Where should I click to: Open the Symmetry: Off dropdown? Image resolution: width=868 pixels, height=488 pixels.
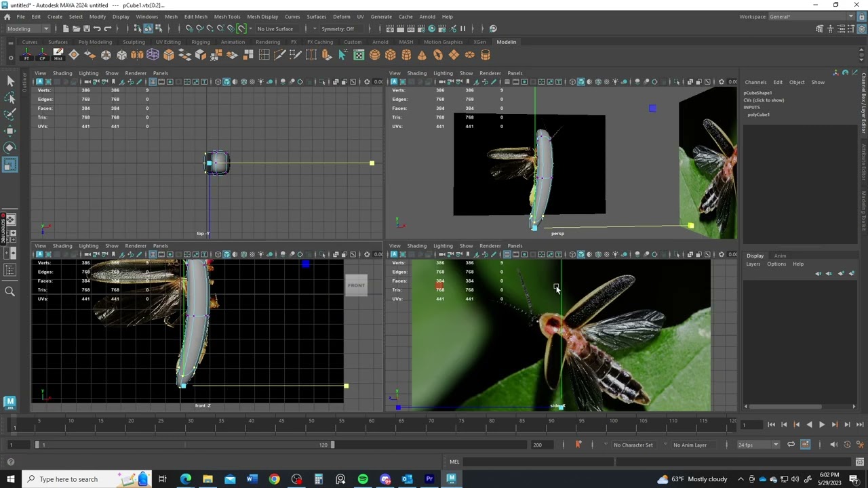(x=338, y=28)
